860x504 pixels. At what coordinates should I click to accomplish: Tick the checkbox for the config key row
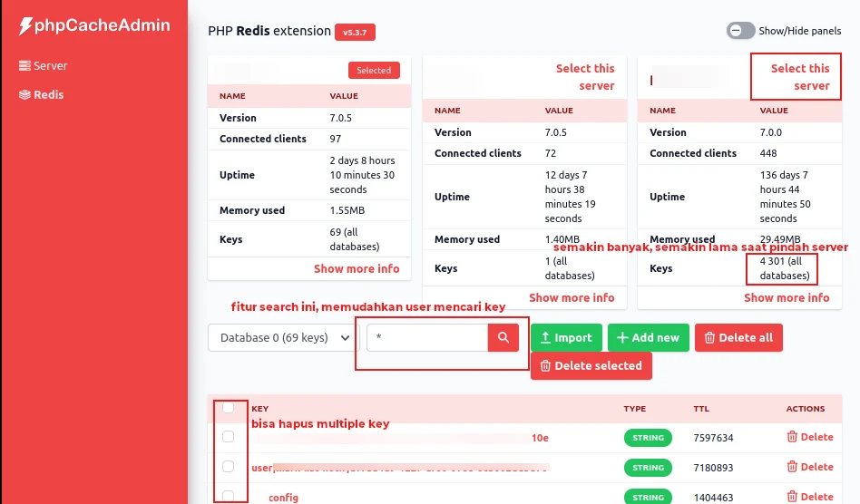coord(228,496)
